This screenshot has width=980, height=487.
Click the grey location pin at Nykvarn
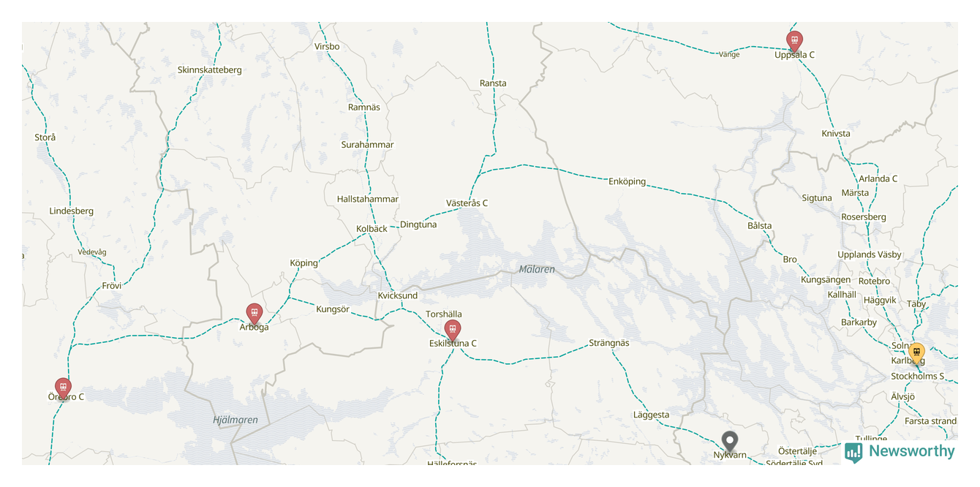coord(729,441)
